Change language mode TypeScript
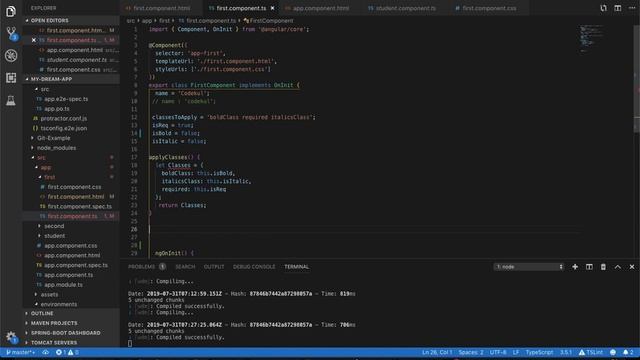The width and height of the screenshot is (640, 360). tap(539, 352)
